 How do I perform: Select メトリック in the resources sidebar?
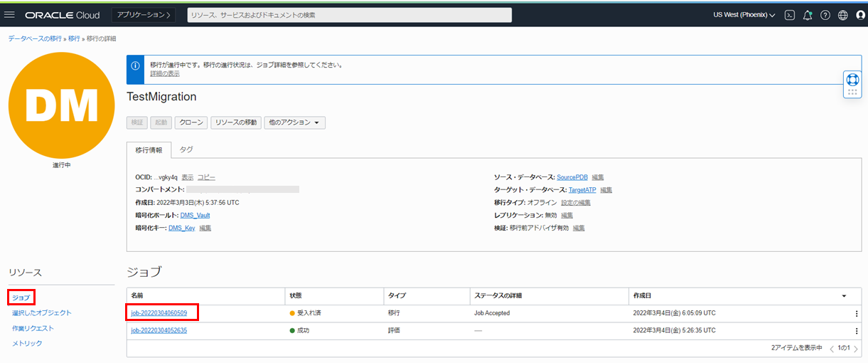pos(27,343)
